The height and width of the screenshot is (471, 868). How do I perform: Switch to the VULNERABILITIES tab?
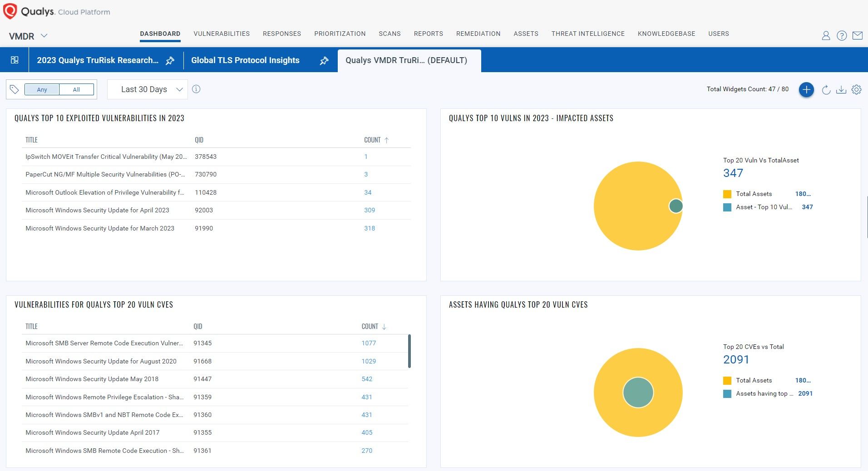pyautogui.click(x=222, y=34)
